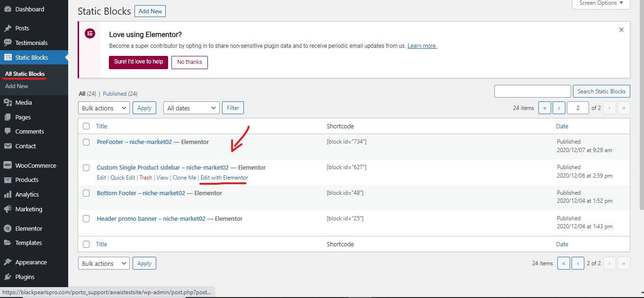Sort by Title column header
Image resolution: width=644 pixels, height=298 pixels.
[101, 126]
